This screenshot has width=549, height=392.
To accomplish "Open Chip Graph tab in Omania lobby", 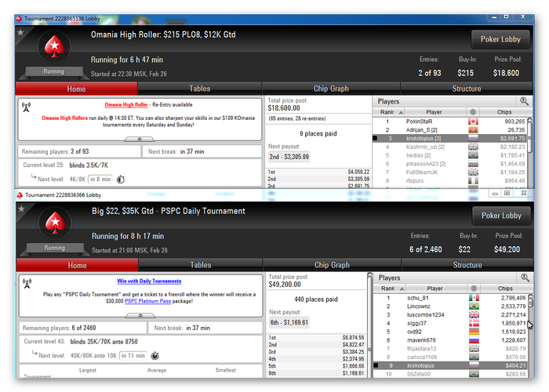I will click(x=331, y=89).
